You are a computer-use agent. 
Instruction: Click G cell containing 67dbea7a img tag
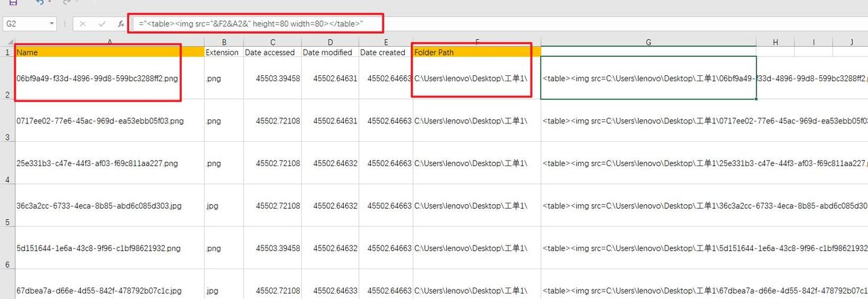click(x=648, y=285)
